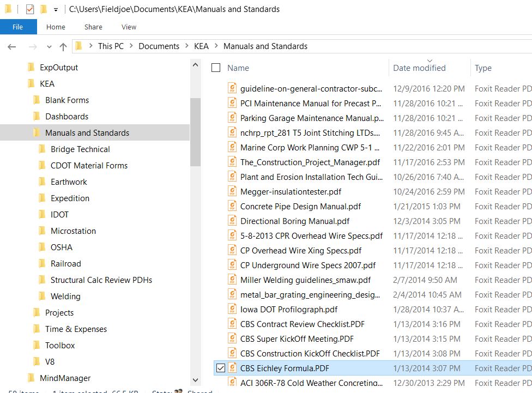Go back to the previous folder
Image resolution: width=532 pixels, height=393 pixels.
tap(12, 46)
